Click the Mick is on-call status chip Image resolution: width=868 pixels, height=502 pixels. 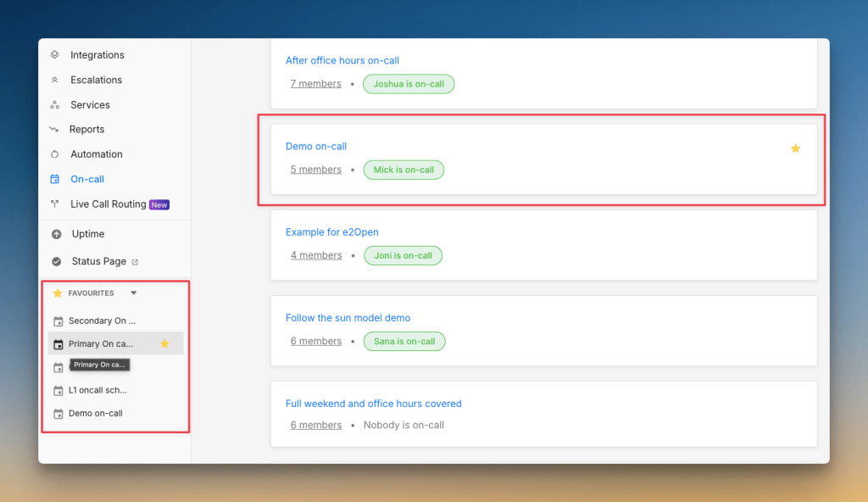(x=403, y=170)
